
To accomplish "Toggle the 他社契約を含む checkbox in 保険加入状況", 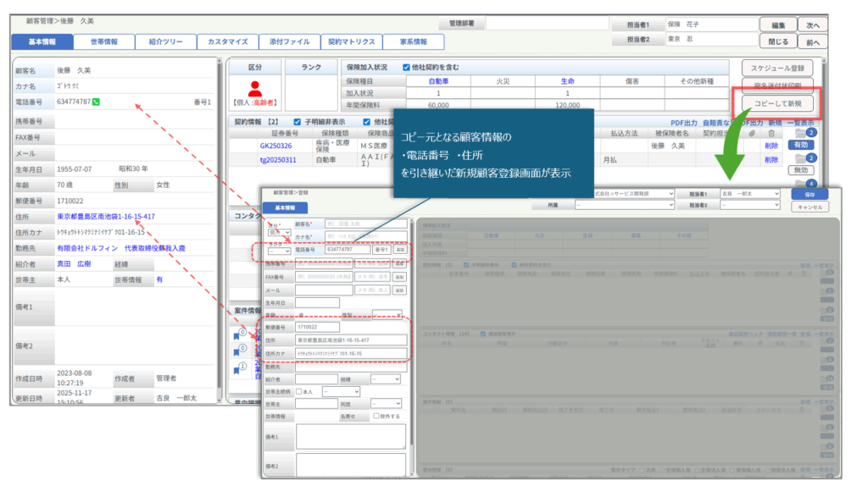I will pyautogui.click(x=407, y=67).
